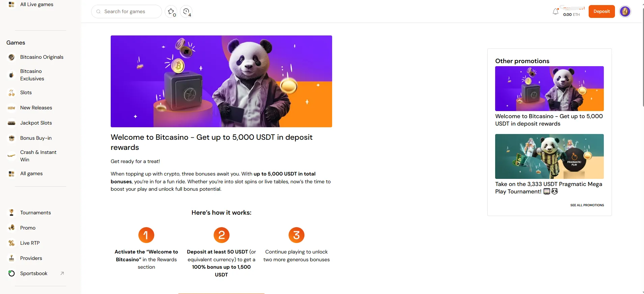Image resolution: width=644 pixels, height=294 pixels.
Task: Click the main panda welcome banner image
Action: pos(221,81)
